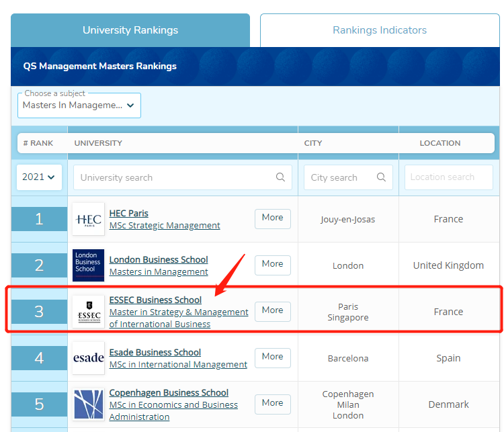Switch to University Rankings tab

point(130,30)
